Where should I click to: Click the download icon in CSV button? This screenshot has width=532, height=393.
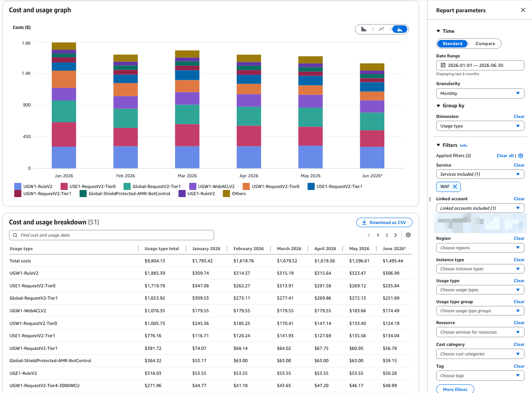click(x=364, y=222)
